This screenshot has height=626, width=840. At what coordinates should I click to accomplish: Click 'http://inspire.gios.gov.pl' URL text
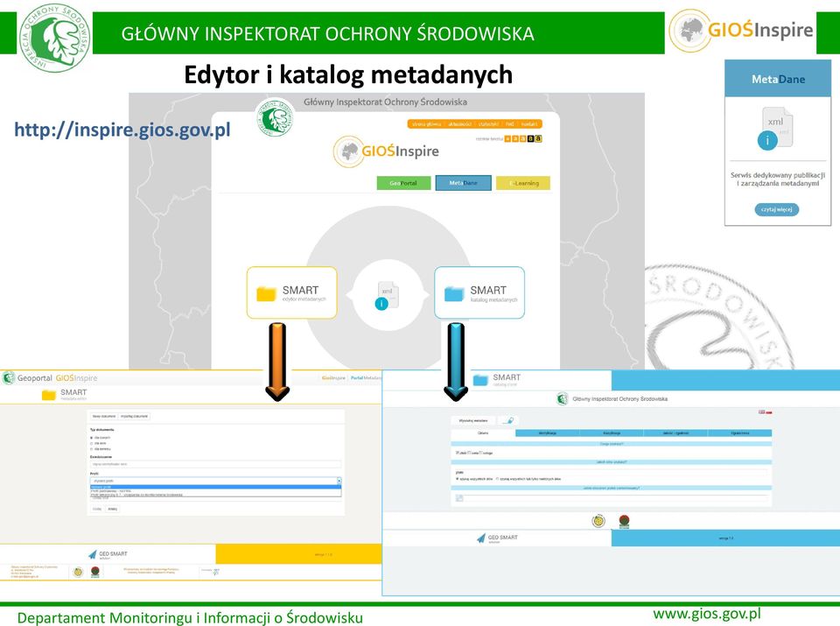click(x=122, y=130)
